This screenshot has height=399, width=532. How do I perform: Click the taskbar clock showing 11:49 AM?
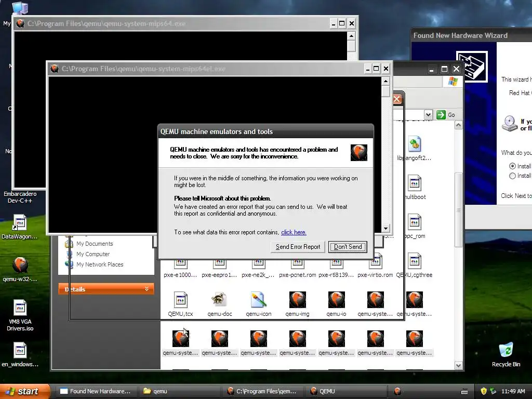513,391
